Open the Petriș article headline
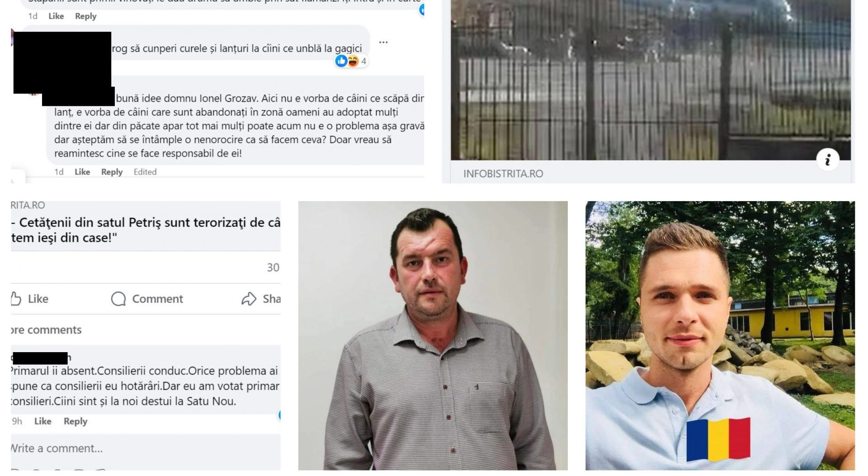This screenshot has width=868, height=476. click(x=146, y=230)
